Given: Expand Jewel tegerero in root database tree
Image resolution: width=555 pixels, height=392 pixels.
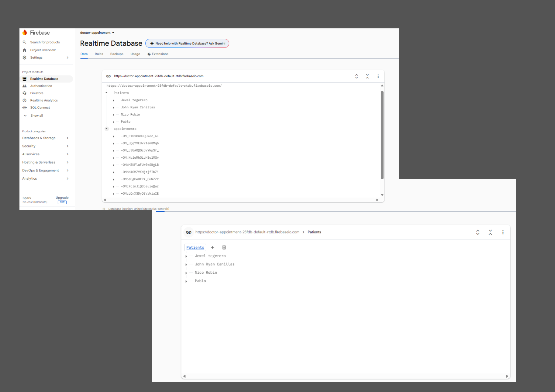Looking at the screenshot, I should click(x=113, y=101).
